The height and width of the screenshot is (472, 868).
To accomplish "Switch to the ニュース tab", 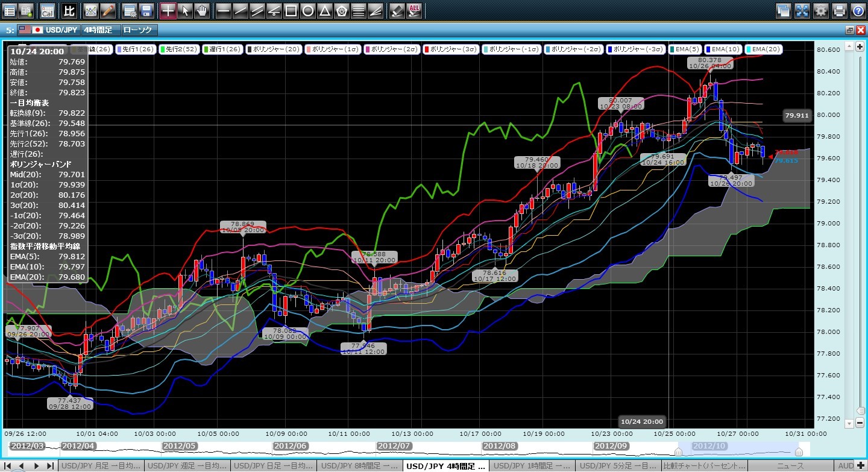I will [x=792, y=466].
